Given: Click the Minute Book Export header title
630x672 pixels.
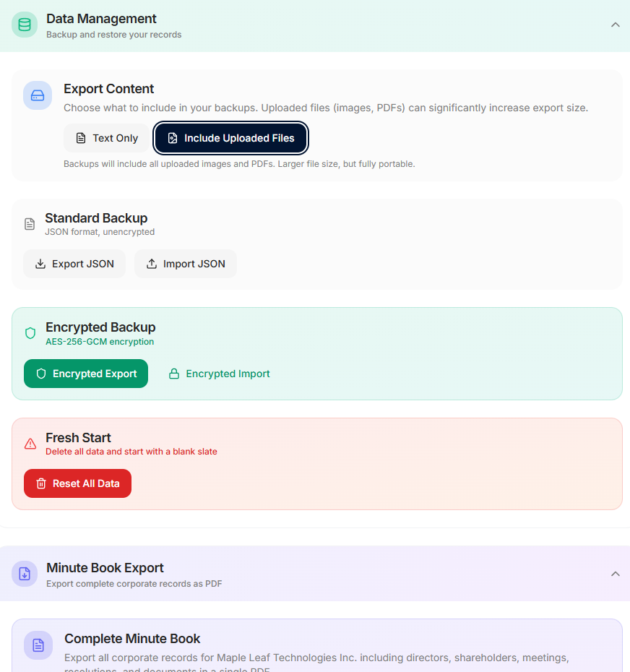Looking at the screenshot, I should click(105, 568).
